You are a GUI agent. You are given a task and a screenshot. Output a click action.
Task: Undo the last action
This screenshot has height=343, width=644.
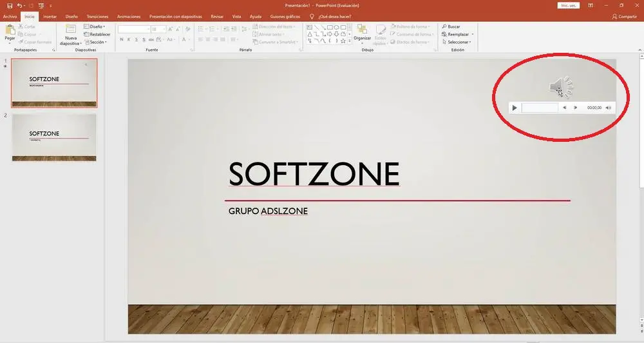pos(19,6)
